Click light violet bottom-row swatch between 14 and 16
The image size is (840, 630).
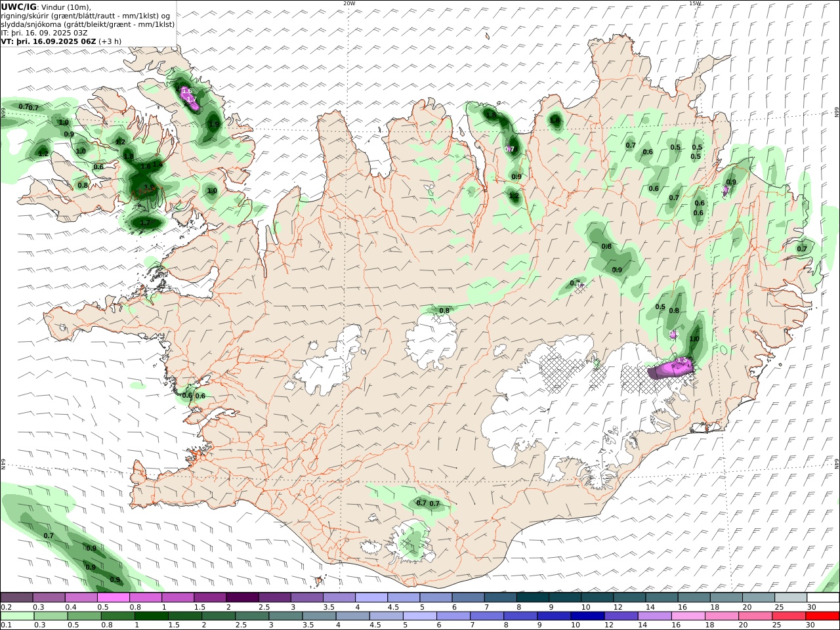pyautogui.click(x=654, y=616)
